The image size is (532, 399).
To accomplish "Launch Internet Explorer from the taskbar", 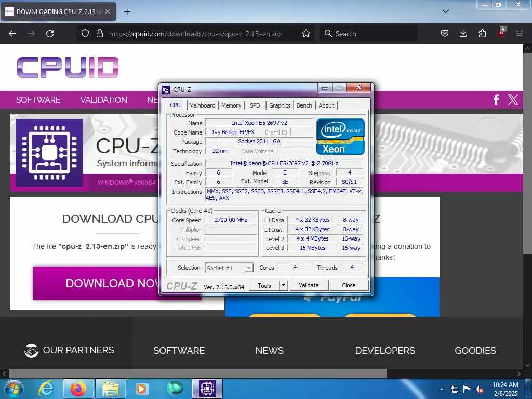I will (x=46, y=389).
